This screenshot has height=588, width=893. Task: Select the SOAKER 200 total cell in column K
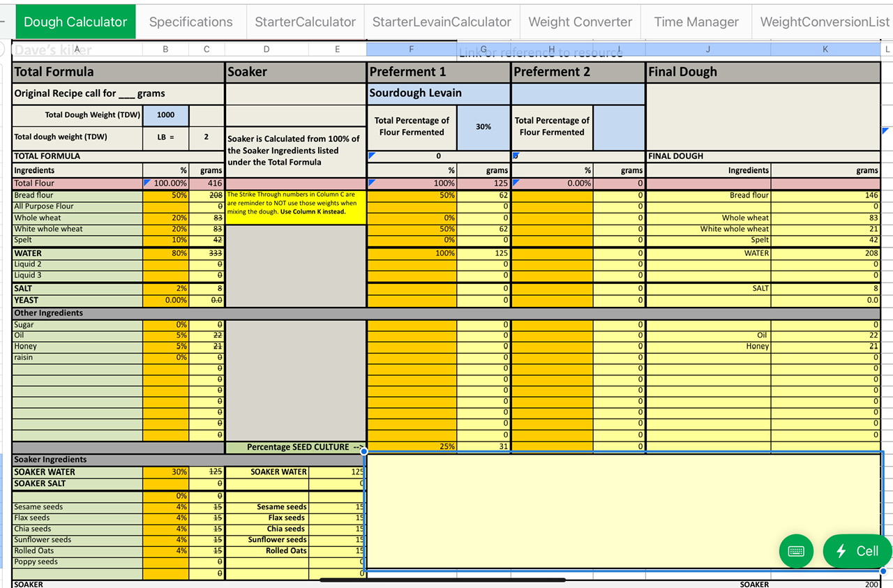tap(825, 585)
